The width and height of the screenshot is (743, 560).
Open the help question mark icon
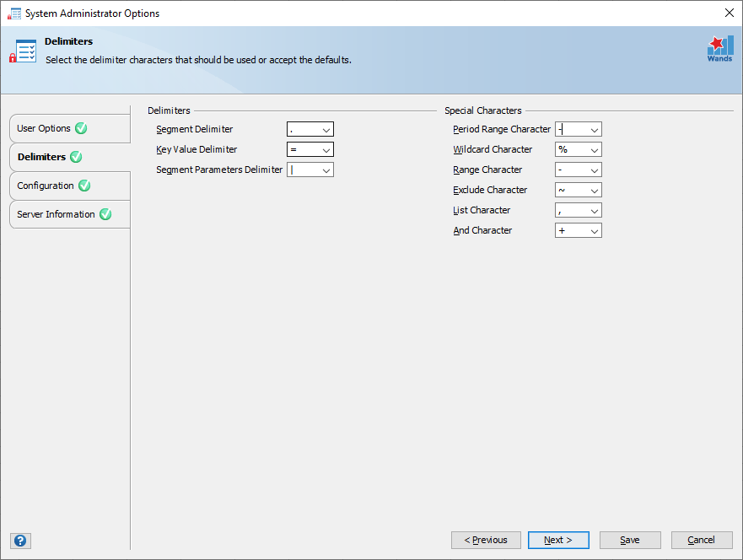click(x=20, y=541)
